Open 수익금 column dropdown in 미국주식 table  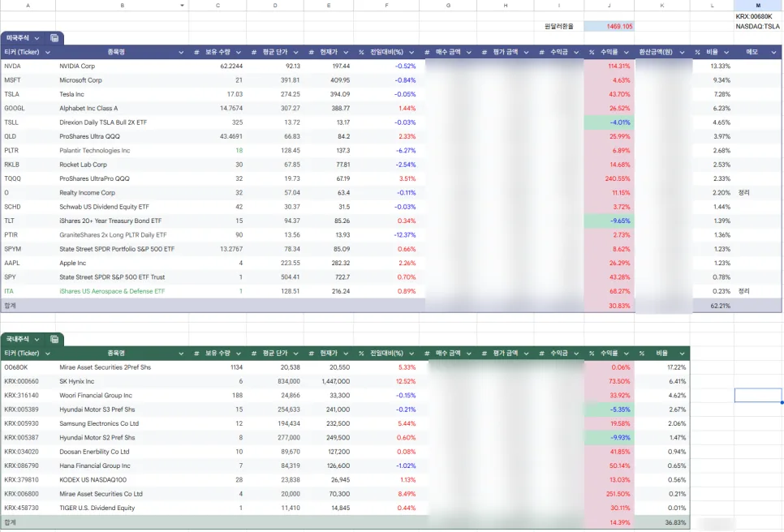pos(576,53)
